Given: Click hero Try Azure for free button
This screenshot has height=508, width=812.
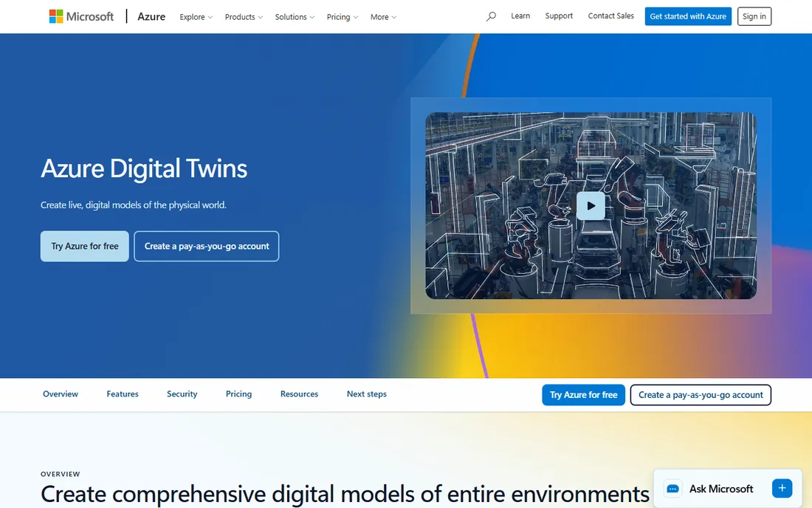Looking at the screenshot, I should point(84,246).
